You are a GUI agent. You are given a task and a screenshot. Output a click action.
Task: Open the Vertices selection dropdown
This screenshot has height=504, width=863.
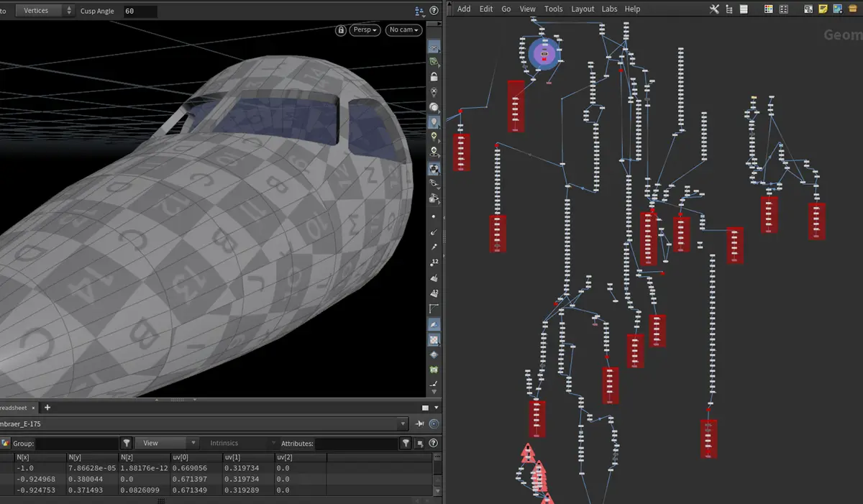(45, 11)
